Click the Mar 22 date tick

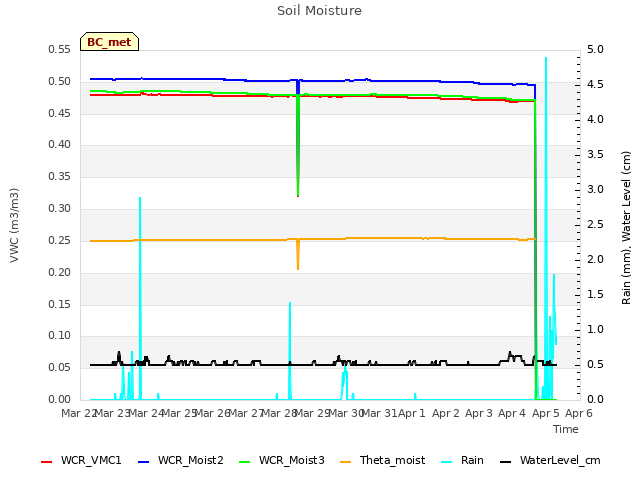pos(79,413)
